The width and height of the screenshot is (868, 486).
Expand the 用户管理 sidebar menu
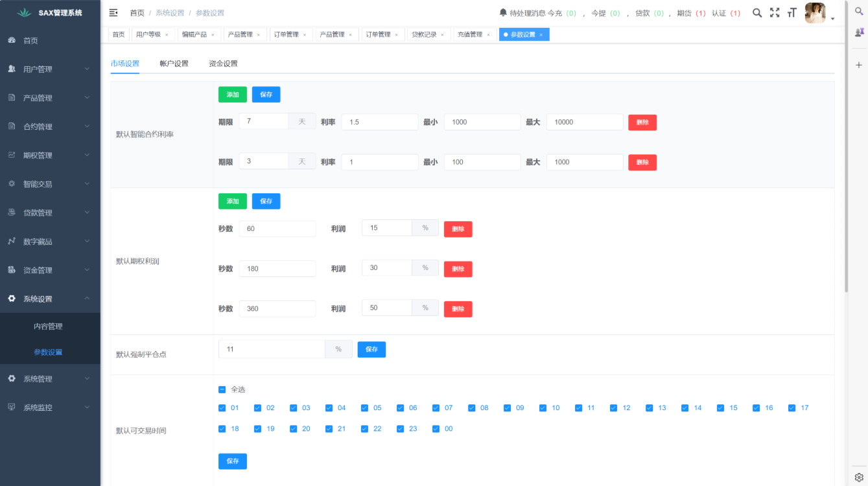[50, 69]
